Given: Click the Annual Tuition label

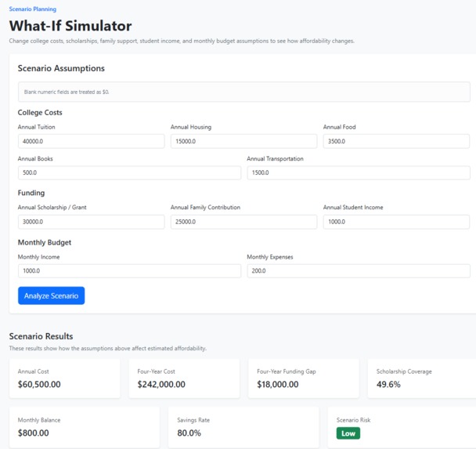Looking at the screenshot, I should click(37, 127).
